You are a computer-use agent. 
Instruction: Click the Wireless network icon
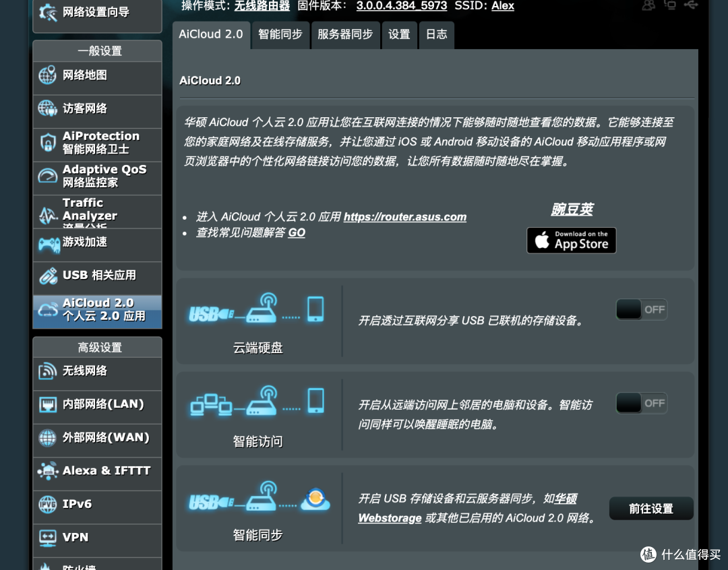coord(47,371)
